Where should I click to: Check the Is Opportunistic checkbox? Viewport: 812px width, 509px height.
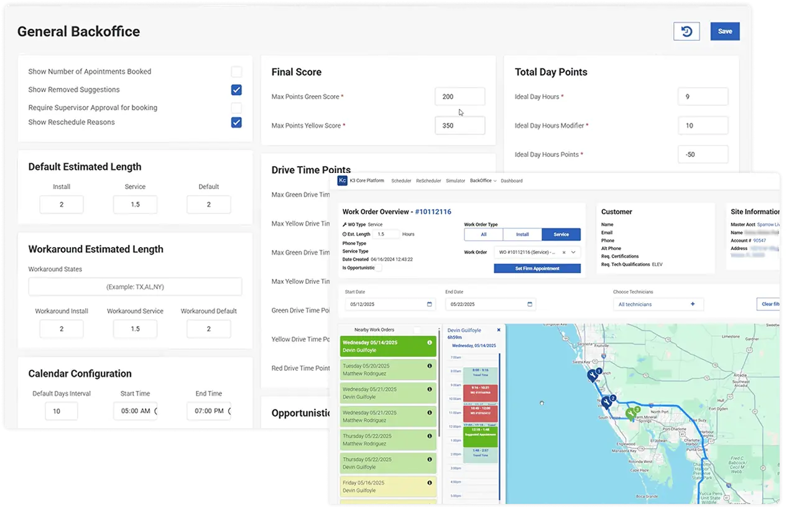378,267
